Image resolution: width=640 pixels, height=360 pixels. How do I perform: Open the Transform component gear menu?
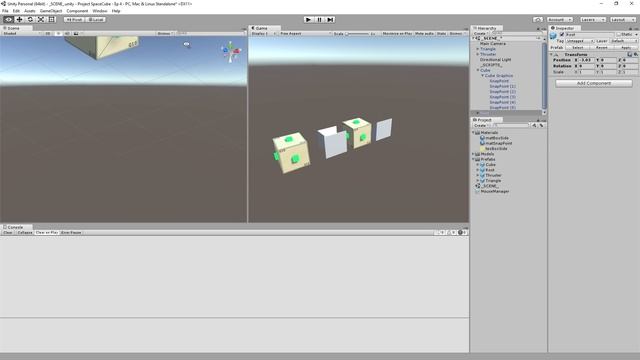[x=635, y=54]
